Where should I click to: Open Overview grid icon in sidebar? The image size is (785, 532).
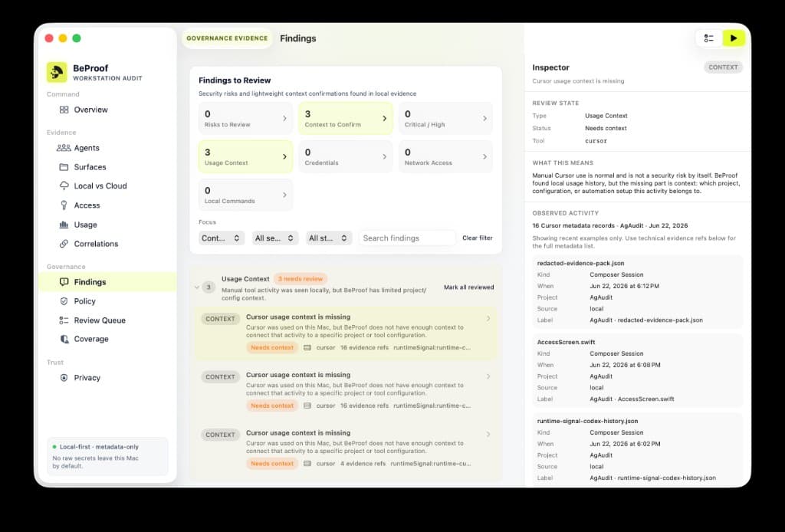pyautogui.click(x=64, y=110)
